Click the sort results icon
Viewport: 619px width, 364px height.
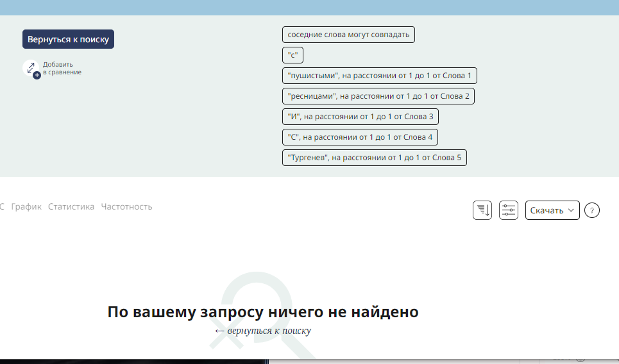pos(482,210)
